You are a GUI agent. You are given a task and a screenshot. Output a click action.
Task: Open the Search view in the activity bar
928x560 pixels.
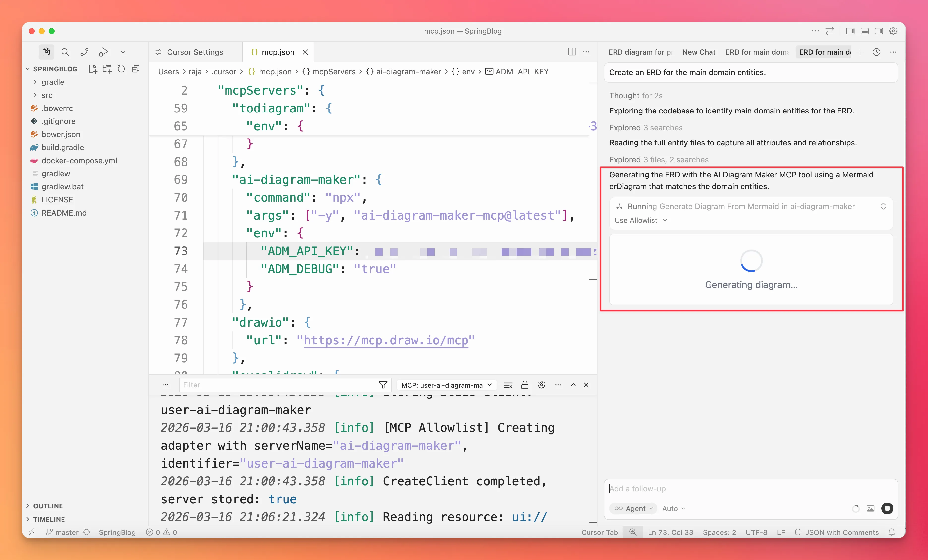coord(65,52)
